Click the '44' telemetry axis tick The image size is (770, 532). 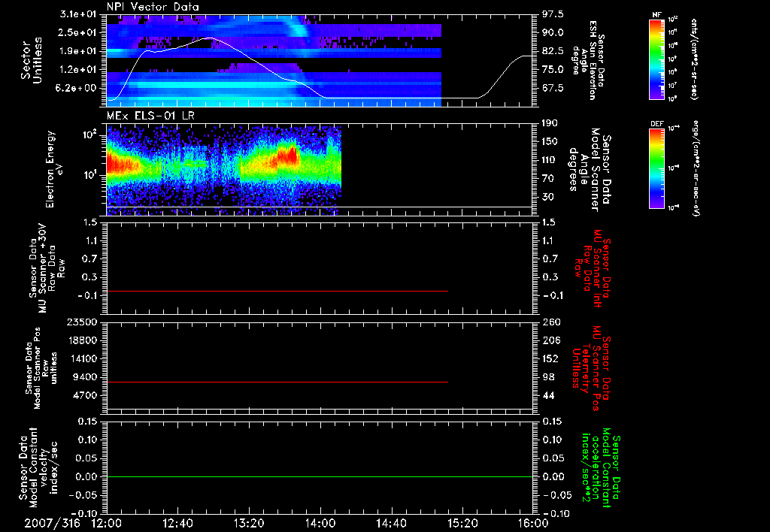548,395
